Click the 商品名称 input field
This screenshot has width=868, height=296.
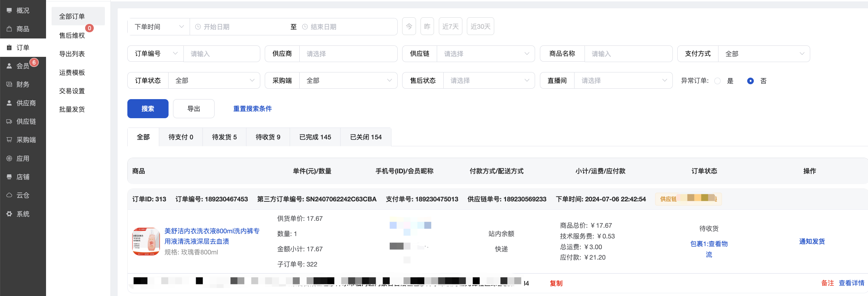(628, 54)
